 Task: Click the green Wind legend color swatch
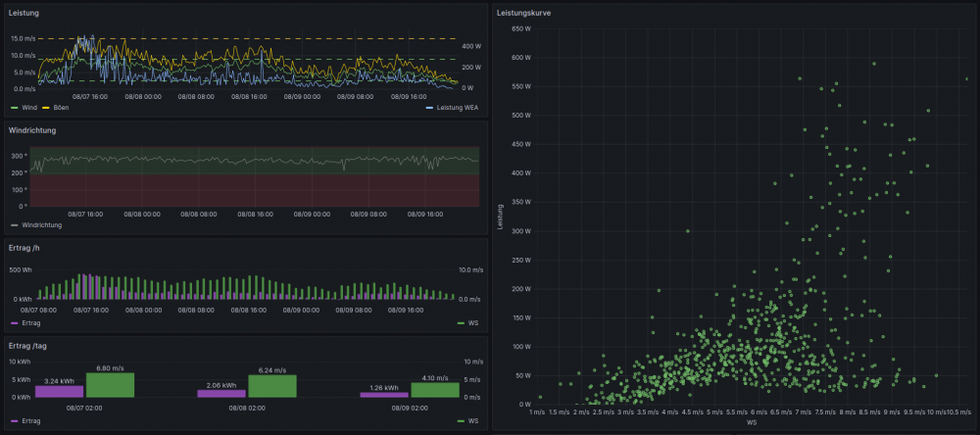coord(14,107)
